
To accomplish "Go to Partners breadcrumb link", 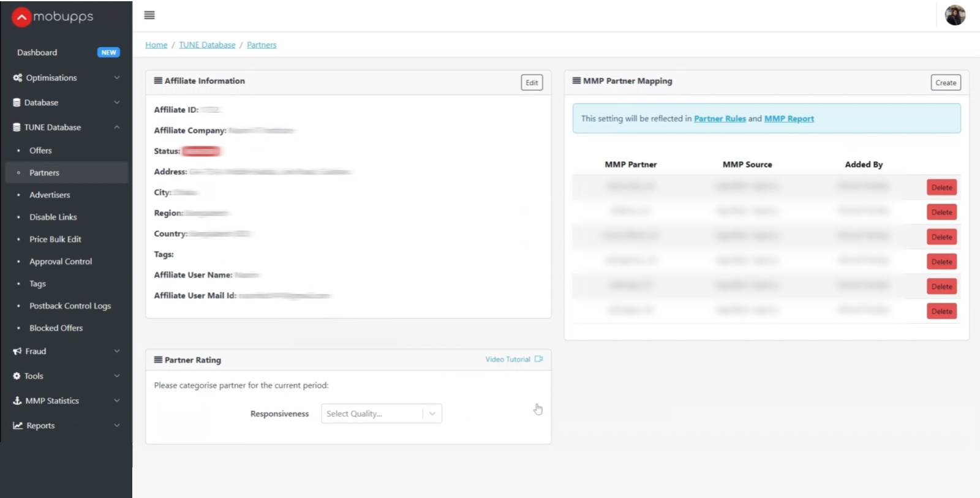I will 262,45.
